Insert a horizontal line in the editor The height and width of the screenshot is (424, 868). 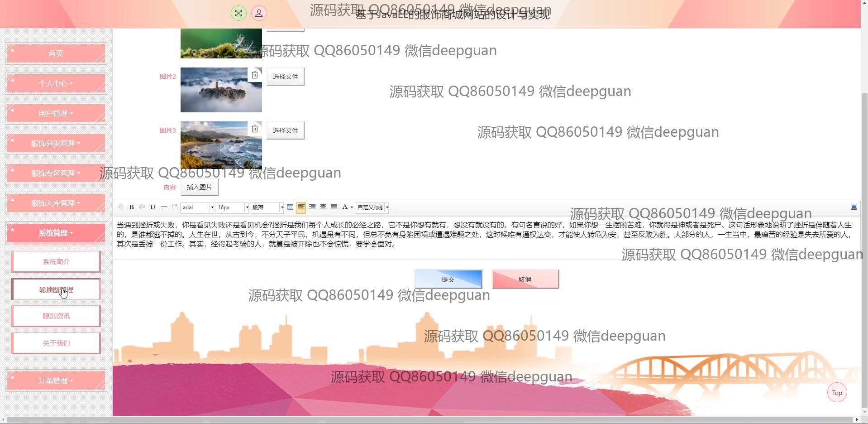click(164, 207)
